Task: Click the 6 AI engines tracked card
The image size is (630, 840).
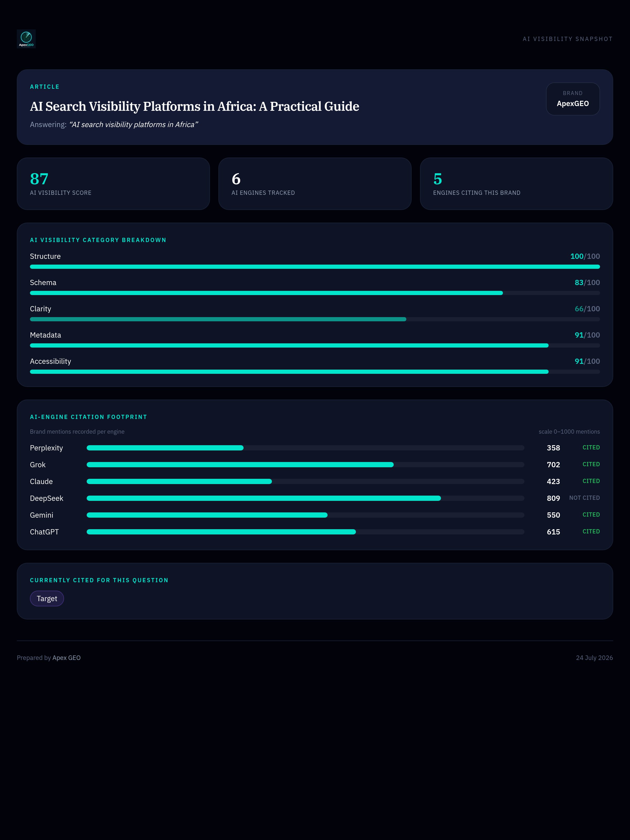Action: (x=315, y=184)
